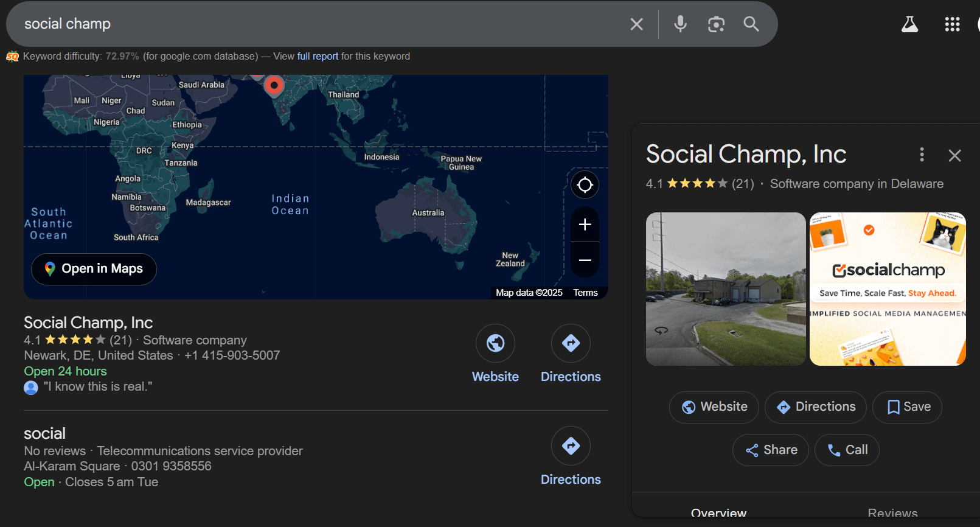The height and width of the screenshot is (527, 980).
Task: Open the 'social' telecommunications result title
Action: click(44, 434)
